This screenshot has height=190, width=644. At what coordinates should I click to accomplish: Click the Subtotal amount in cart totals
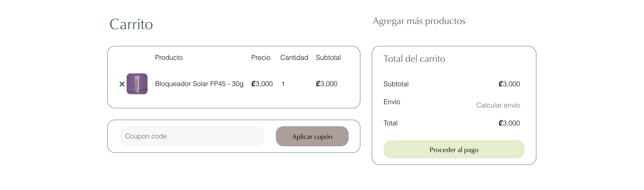(x=509, y=84)
